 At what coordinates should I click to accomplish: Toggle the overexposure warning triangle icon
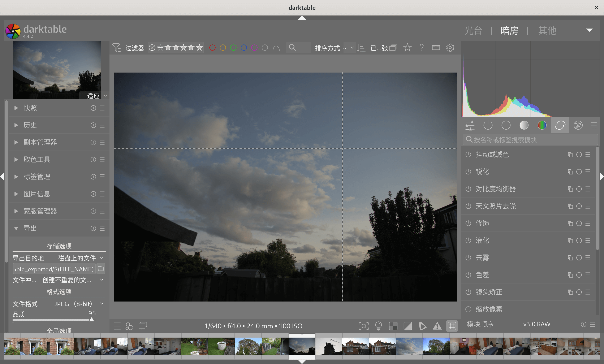pyautogui.click(x=437, y=326)
